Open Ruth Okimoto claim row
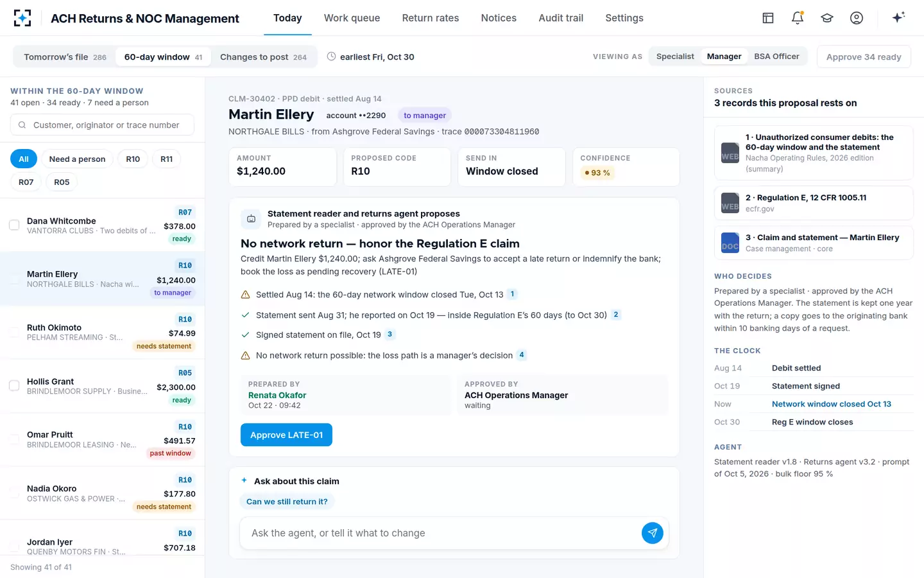This screenshot has width=924, height=578. pyautogui.click(x=102, y=332)
